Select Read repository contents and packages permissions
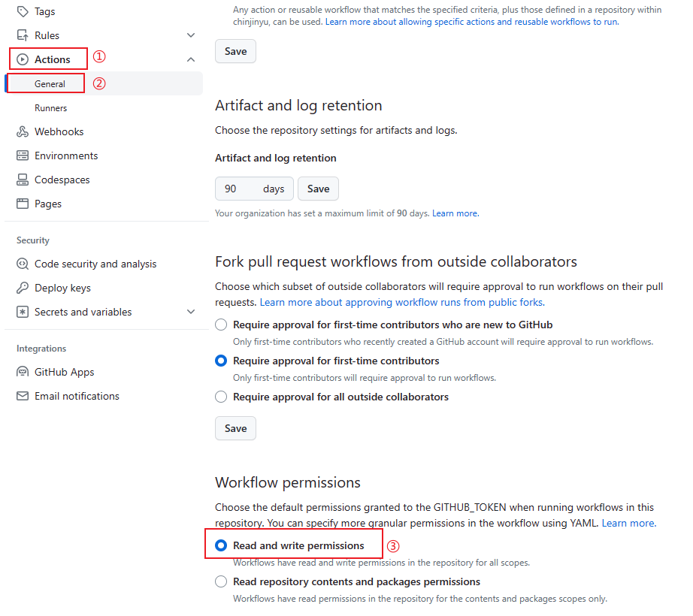This screenshot has width=693, height=616. tap(221, 581)
